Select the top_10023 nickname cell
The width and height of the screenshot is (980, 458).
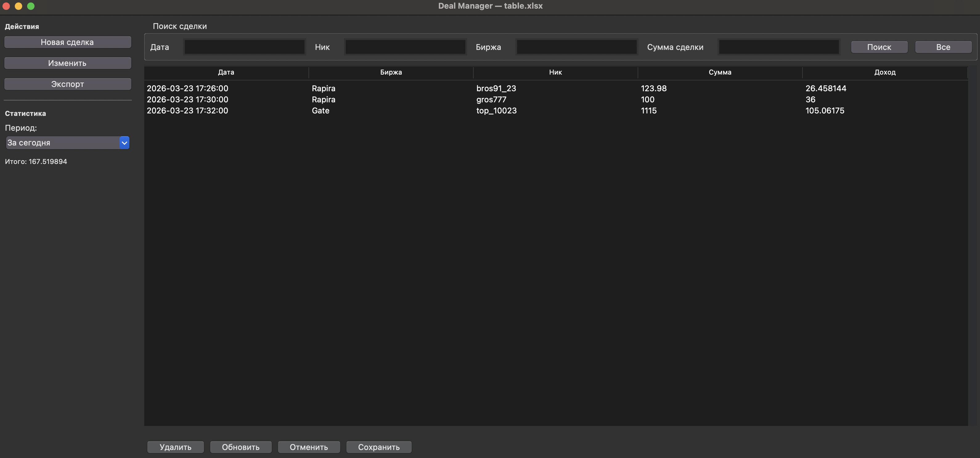555,111
